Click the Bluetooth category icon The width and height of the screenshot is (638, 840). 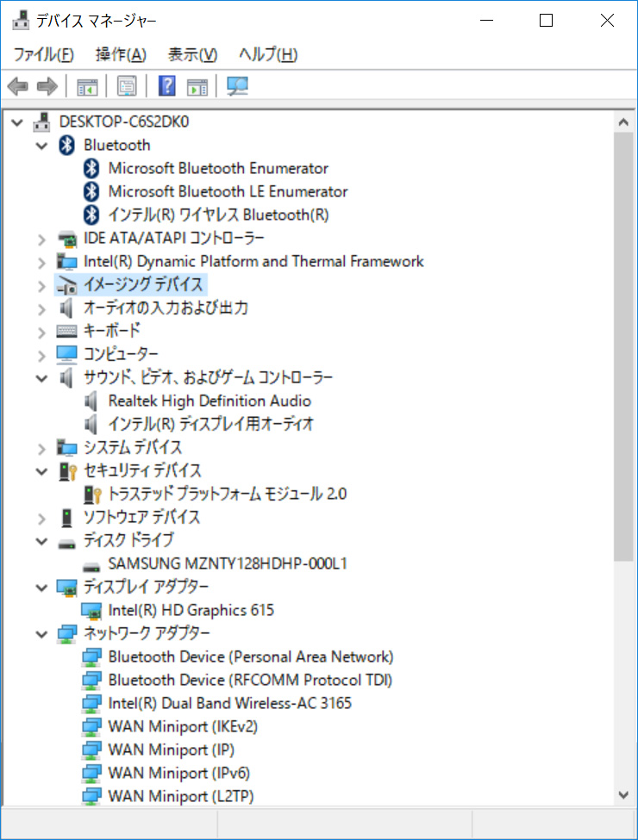(66, 146)
